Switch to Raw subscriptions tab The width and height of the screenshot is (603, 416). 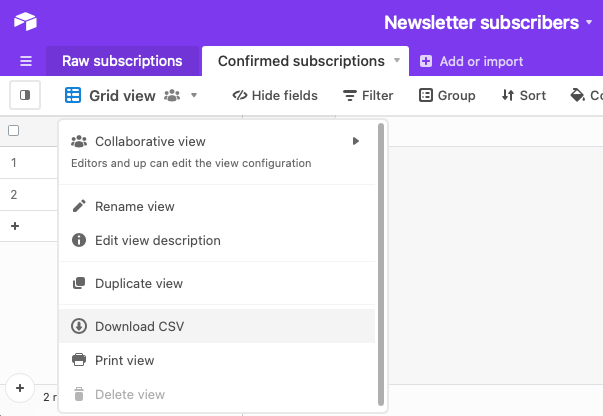(122, 61)
